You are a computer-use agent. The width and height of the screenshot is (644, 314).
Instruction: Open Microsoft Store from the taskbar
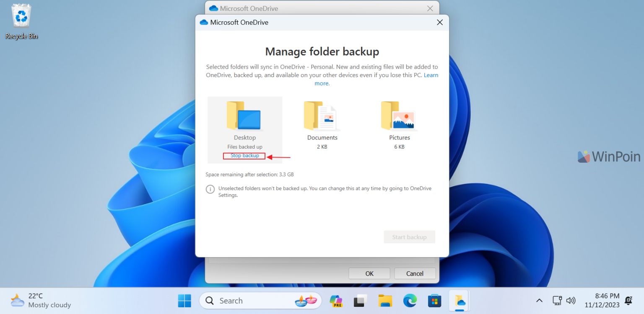click(434, 301)
